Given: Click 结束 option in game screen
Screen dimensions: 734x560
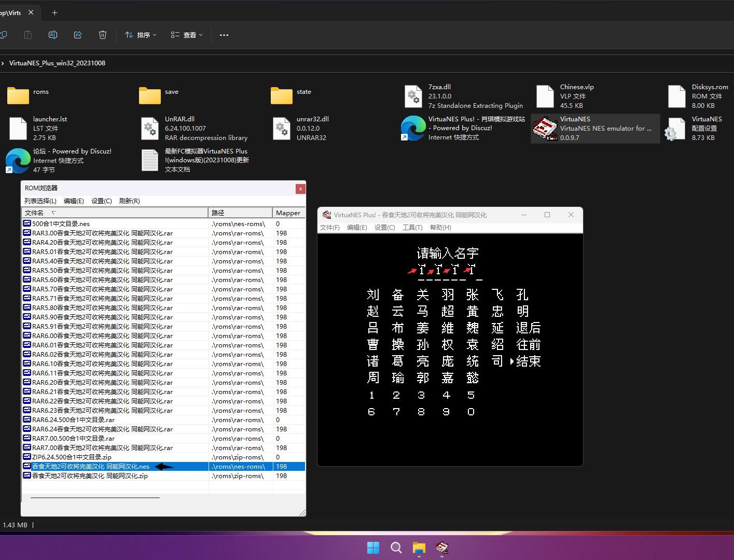Looking at the screenshot, I should coord(529,361).
